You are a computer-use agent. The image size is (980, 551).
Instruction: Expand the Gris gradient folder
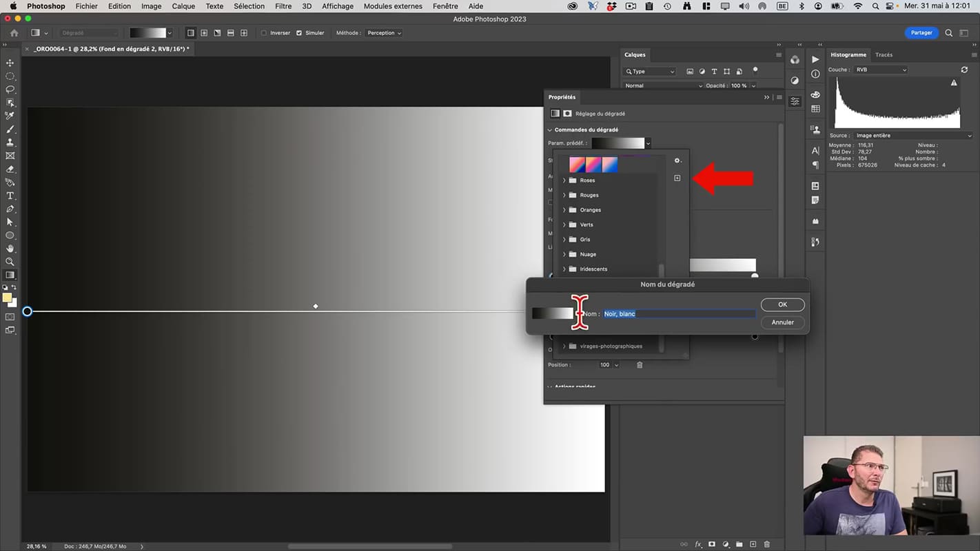pos(564,240)
